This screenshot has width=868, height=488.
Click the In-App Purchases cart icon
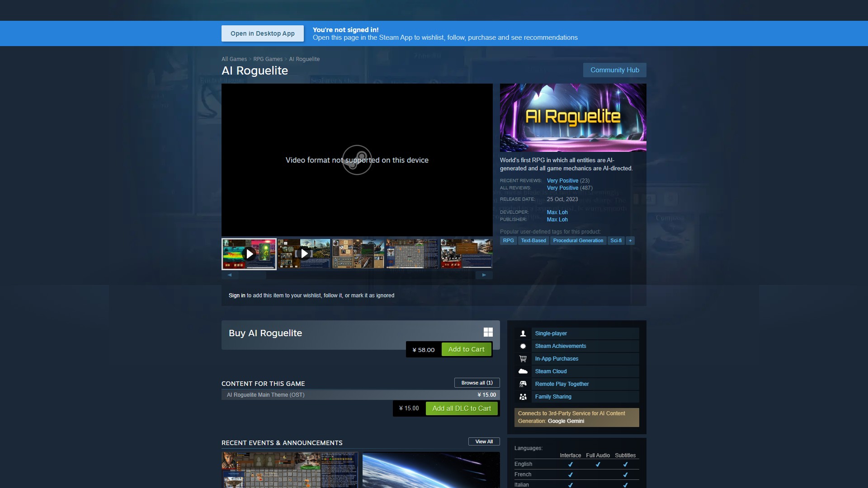click(x=523, y=359)
